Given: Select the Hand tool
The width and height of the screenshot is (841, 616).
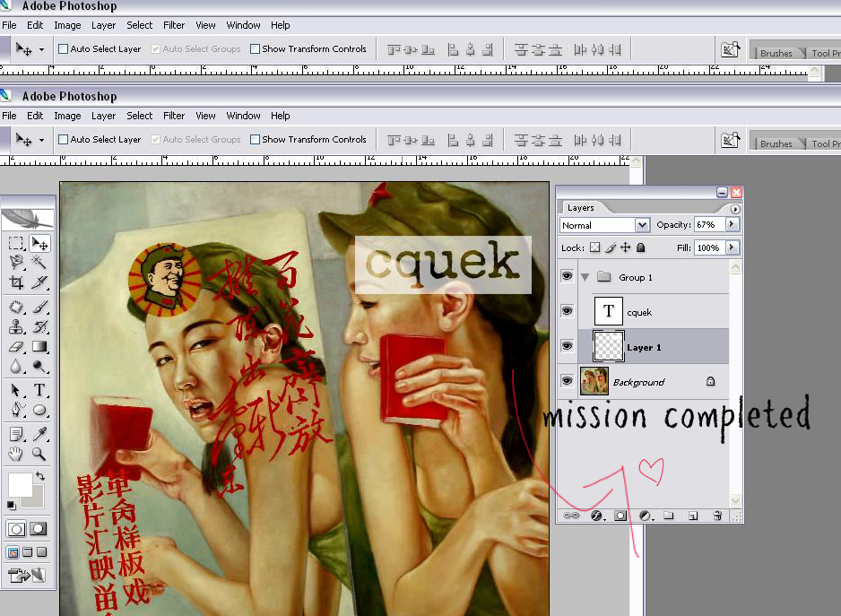Looking at the screenshot, I should [17, 454].
